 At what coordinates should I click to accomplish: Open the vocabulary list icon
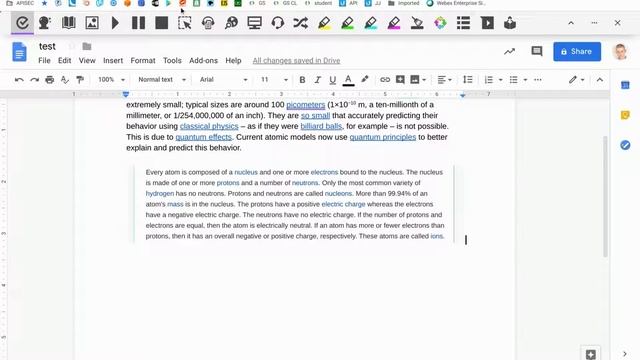point(463,23)
